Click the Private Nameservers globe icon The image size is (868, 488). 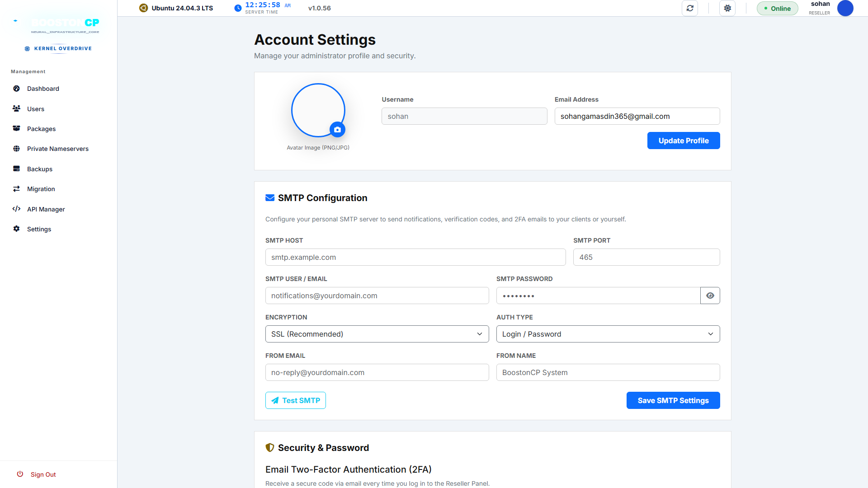[17, 149]
